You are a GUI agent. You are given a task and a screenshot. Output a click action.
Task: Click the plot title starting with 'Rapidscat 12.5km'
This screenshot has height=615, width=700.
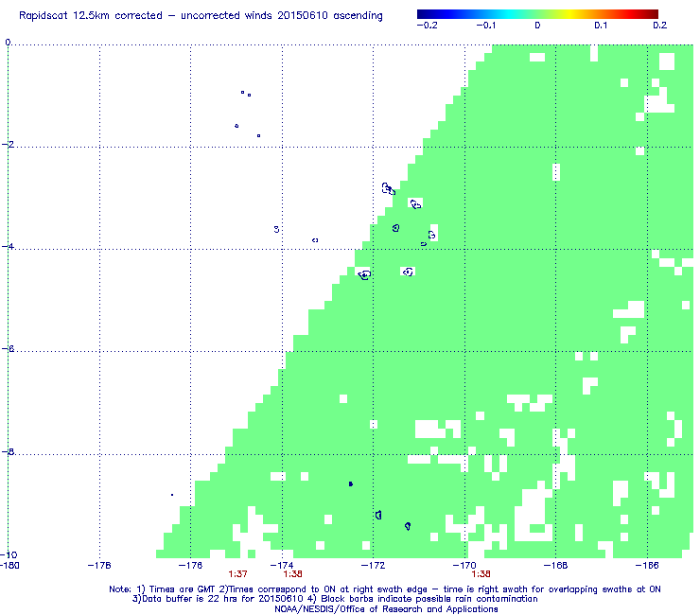pos(201,16)
